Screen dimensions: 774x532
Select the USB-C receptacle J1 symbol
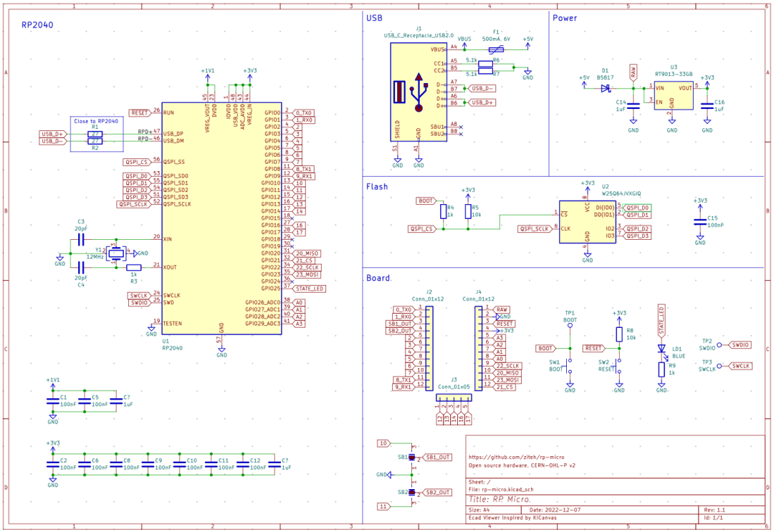click(x=419, y=92)
